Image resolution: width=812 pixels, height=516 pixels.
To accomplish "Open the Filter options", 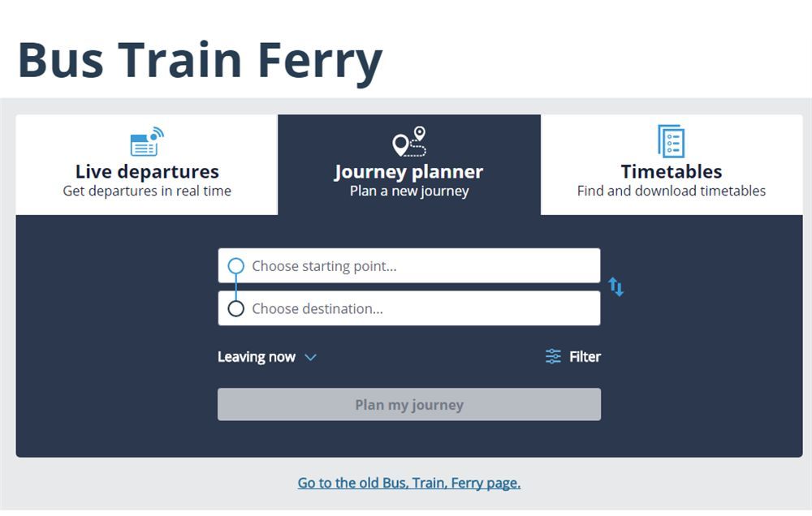I will [572, 357].
